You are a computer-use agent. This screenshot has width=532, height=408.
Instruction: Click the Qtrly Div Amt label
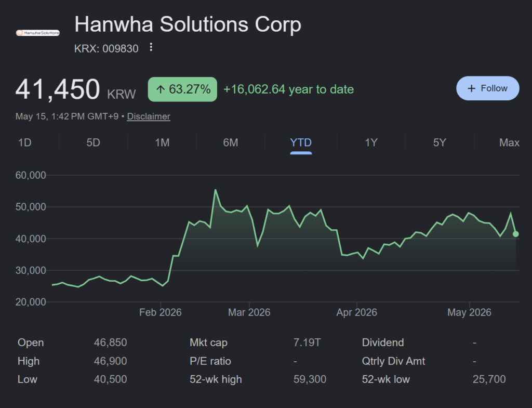[x=393, y=361]
